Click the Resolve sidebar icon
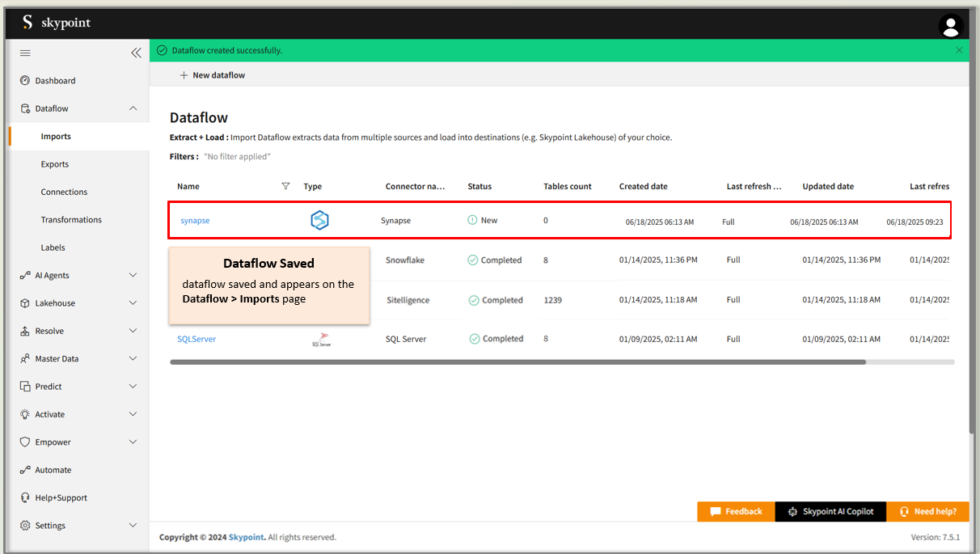Viewport: 980px width, 554px height. (x=25, y=331)
